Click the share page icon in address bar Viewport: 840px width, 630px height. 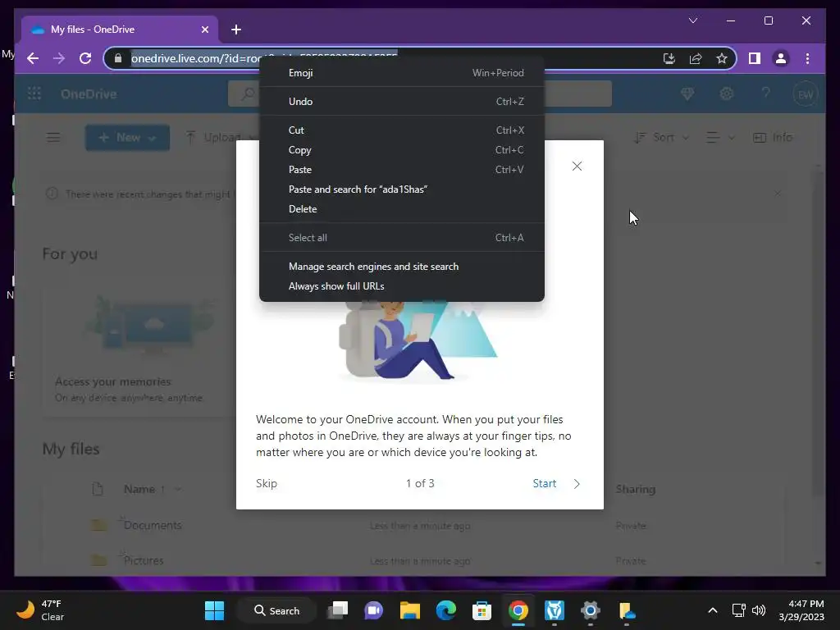pyautogui.click(x=696, y=58)
